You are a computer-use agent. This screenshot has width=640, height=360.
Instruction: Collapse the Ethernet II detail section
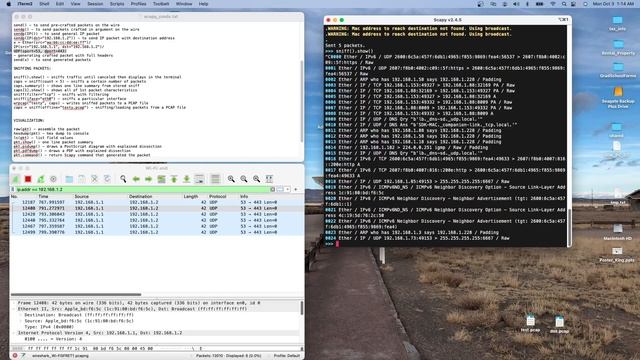[x=14, y=309]
